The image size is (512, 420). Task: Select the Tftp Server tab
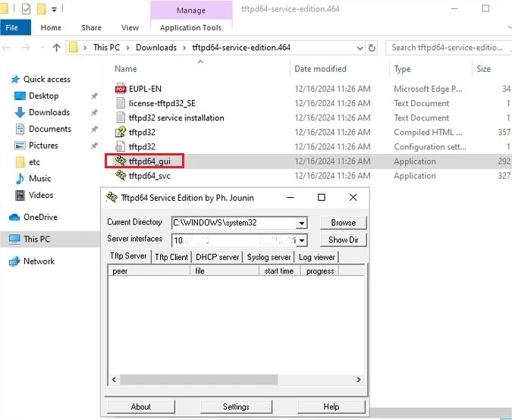pyautogui.click(x=128, y=255)
